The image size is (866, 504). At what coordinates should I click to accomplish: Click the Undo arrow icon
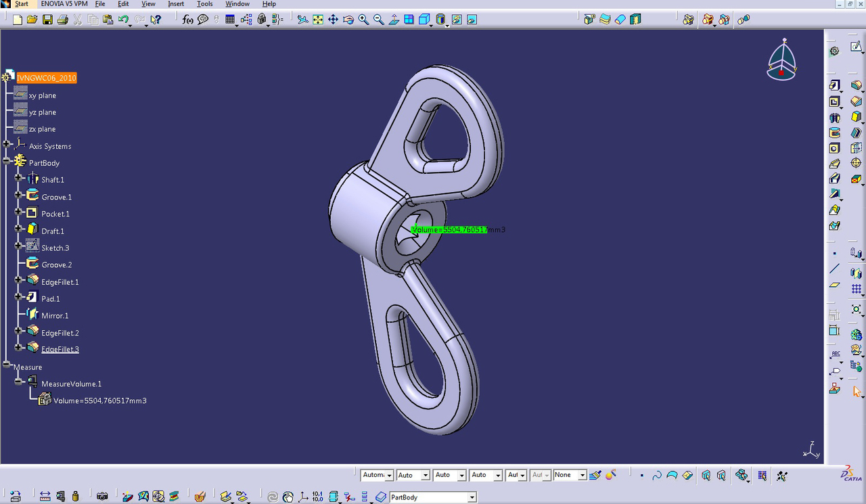tap(122, 20)
